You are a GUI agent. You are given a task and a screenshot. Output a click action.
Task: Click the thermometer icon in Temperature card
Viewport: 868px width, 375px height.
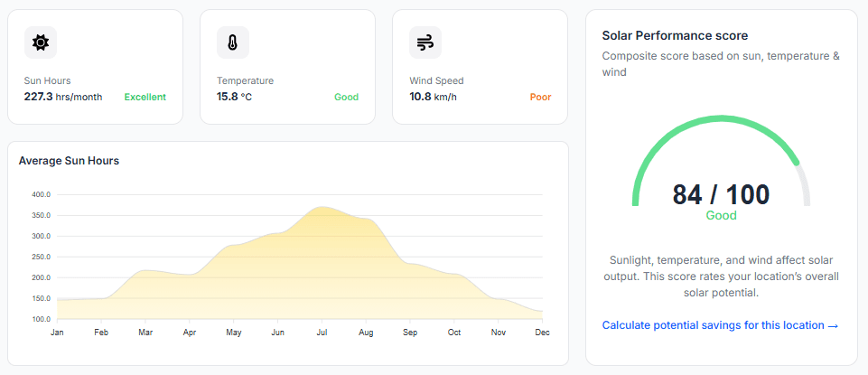pyautogui.click(x=233, y=42)
